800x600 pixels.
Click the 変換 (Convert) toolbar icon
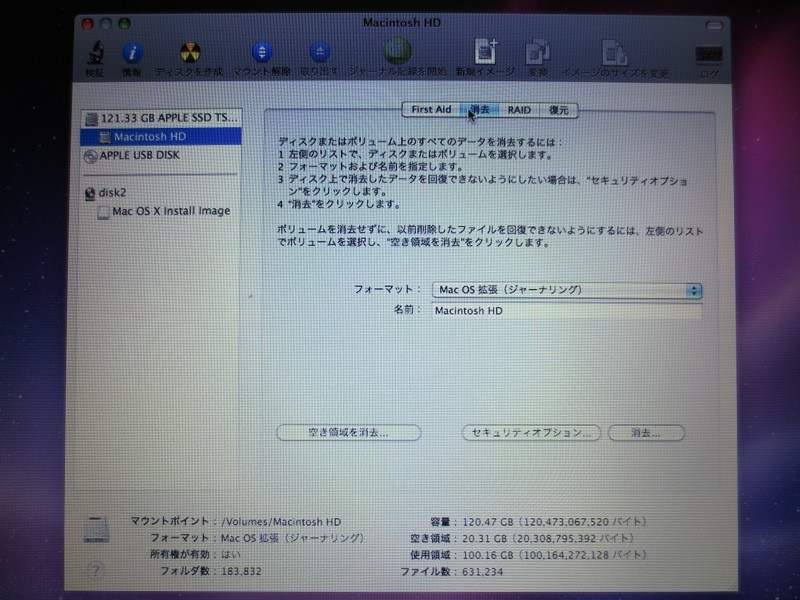[537, 52]
